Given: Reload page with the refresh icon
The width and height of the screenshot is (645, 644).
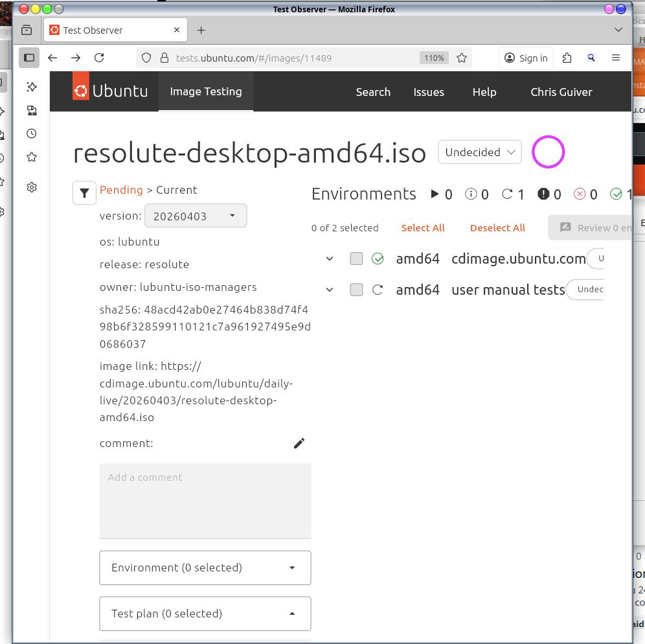Looking at the screenshot, I should pyautogui.click(x=99, y=58).
